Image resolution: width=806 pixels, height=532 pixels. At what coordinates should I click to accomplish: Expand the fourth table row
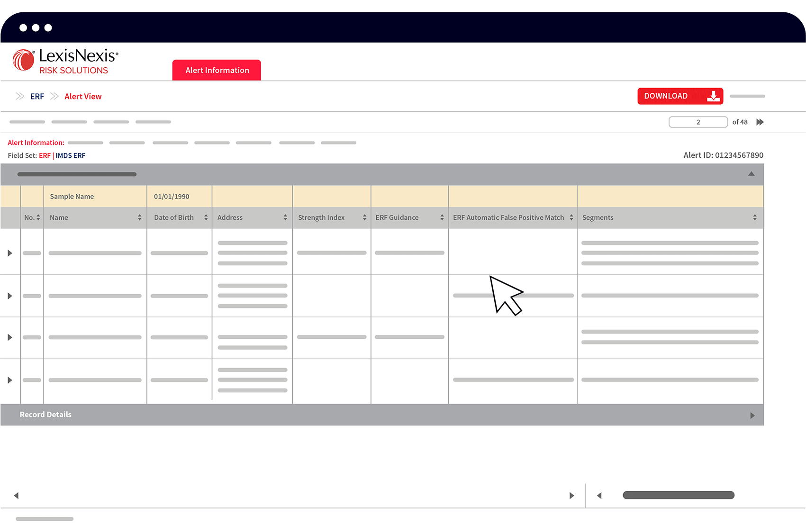click(x=10, y=380)
